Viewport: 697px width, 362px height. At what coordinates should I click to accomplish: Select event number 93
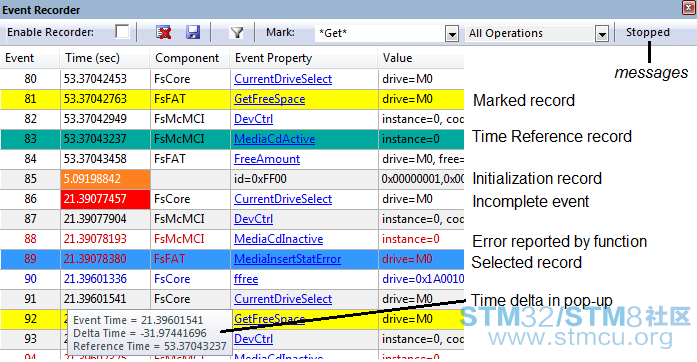tap(30, 339)
